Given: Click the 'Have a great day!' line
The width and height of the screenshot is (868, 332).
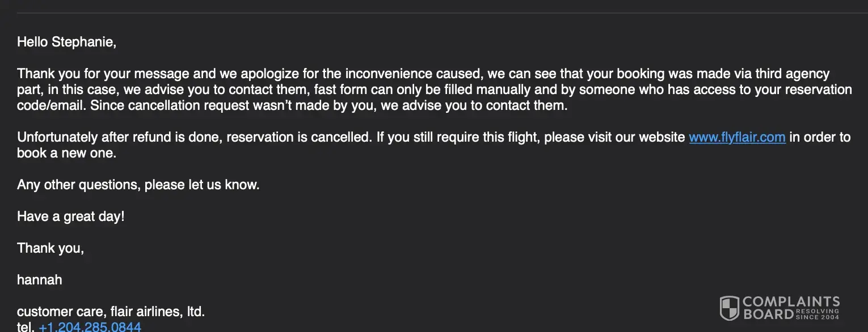Looking at the screenshot, I should tap(70, 216).
